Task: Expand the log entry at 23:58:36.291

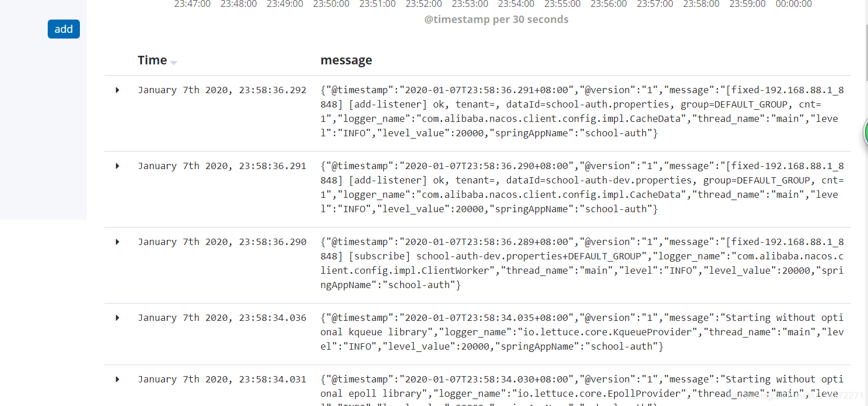Action: pos(117,166)
